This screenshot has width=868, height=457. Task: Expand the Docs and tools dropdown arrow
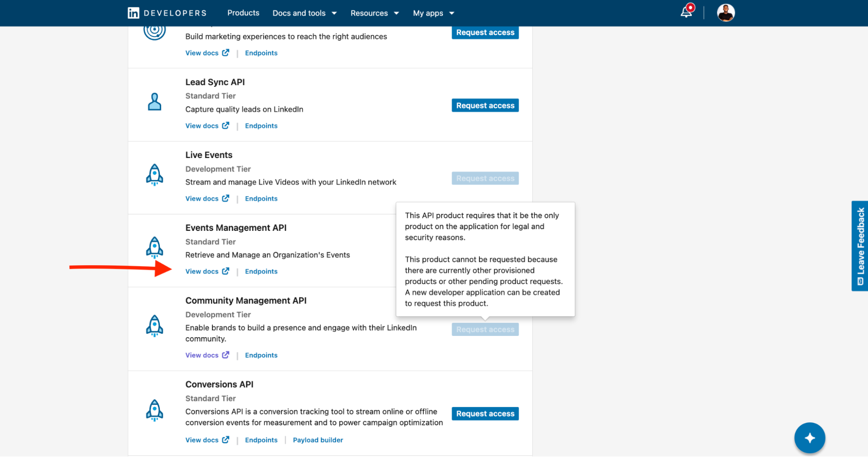[334, 13]
